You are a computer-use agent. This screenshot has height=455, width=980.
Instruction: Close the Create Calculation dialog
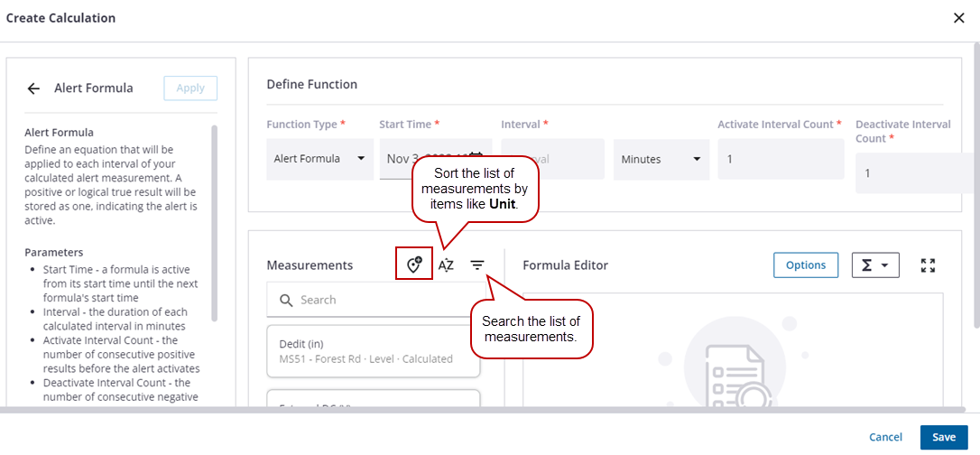(x=959, y=18)
